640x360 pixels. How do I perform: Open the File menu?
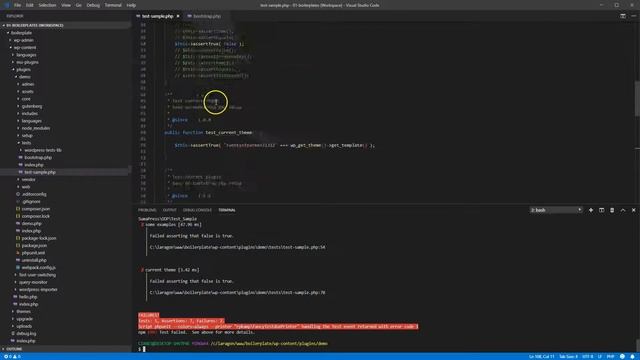(18, 5)
